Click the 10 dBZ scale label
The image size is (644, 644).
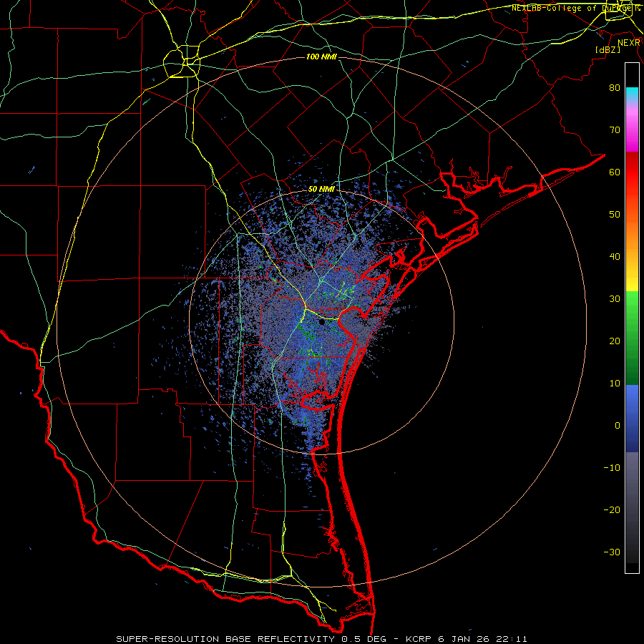[x=615, y=384]
